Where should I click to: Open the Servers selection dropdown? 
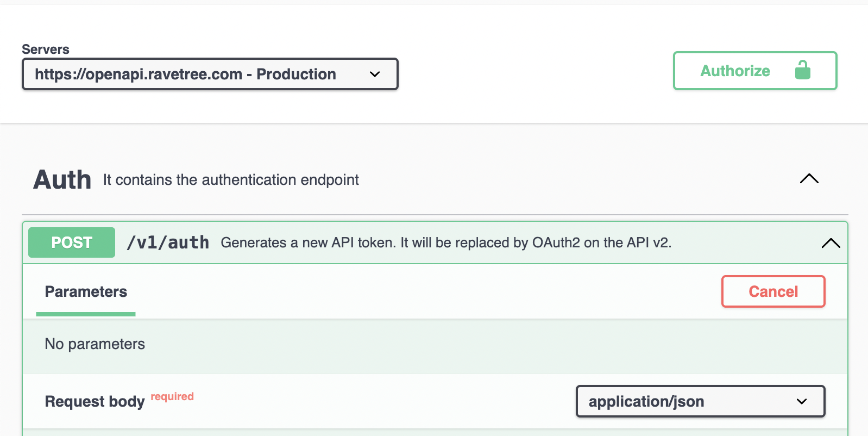coord(210,74)
